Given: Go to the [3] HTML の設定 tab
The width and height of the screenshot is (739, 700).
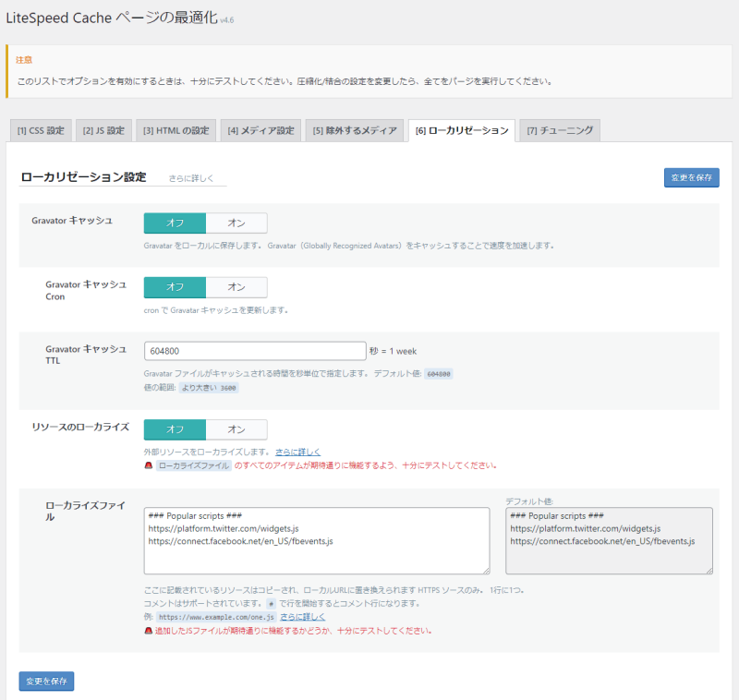Looking at the screenshot, I should point(176,130).
